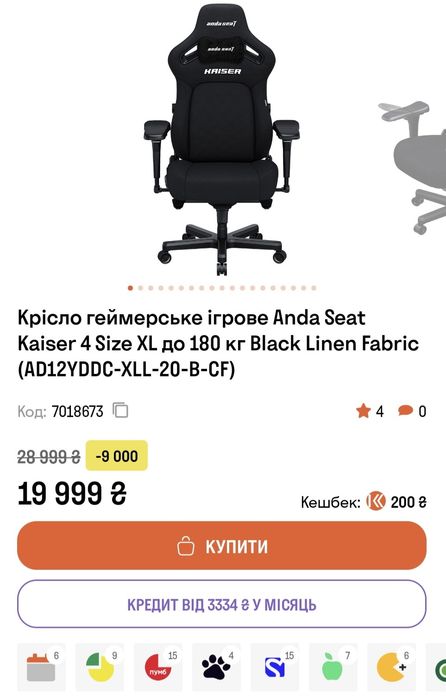Screen dimensions: 446x699
Task: Click the orange КУПИТИ buy button
Action: point(222,546)
